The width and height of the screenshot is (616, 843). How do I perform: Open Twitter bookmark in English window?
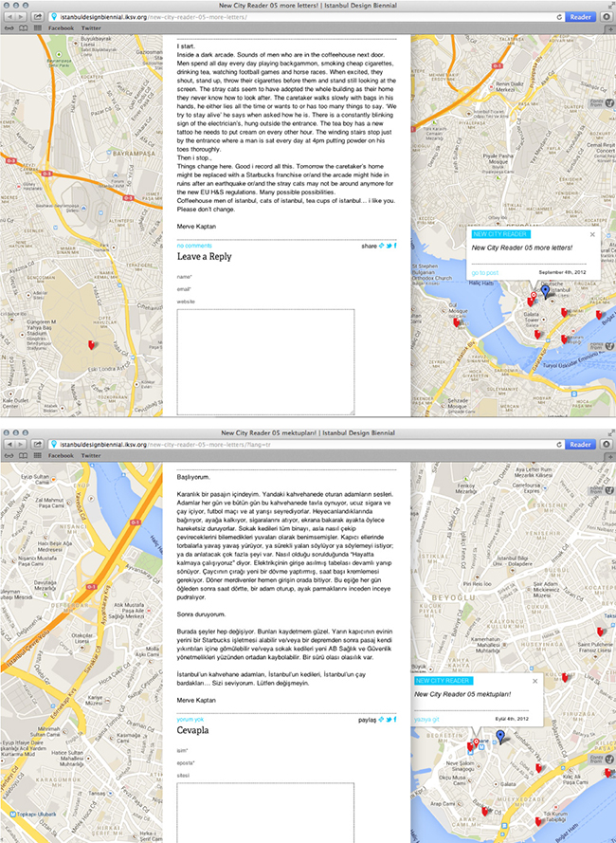(x=91, y=27)
